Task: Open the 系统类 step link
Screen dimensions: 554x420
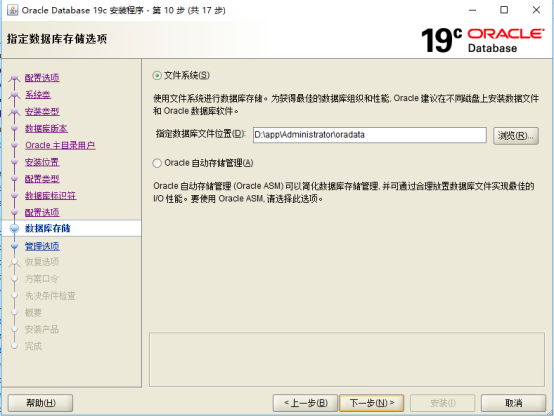Action: coord(38,95)
